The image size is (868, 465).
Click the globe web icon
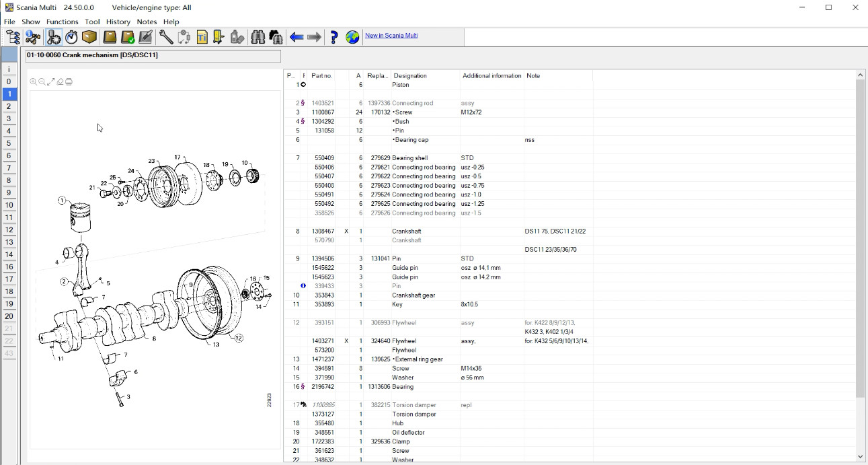352,37
